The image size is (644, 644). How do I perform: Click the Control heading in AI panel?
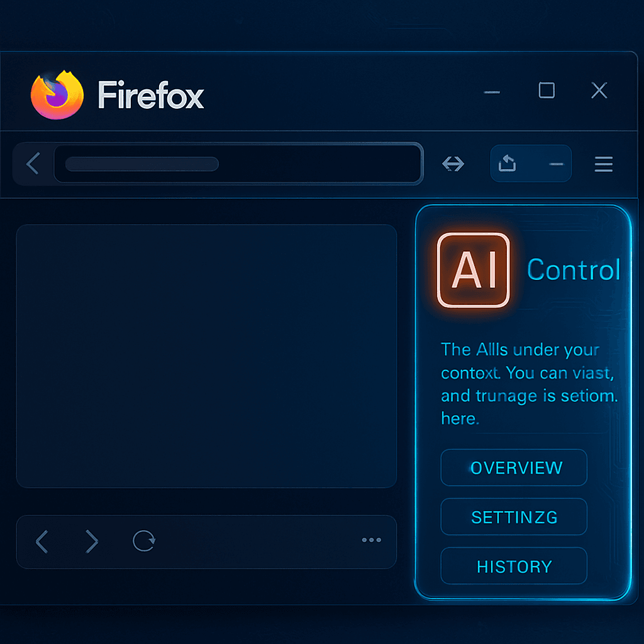click(574, 270)
